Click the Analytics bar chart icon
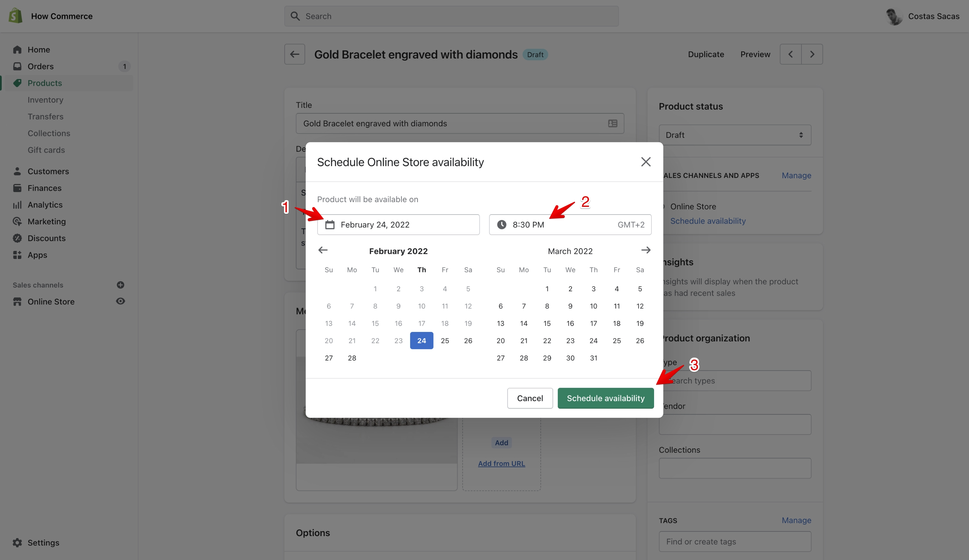Image resolution: width=969 pixels, height=560 pixels. (17, 204)
